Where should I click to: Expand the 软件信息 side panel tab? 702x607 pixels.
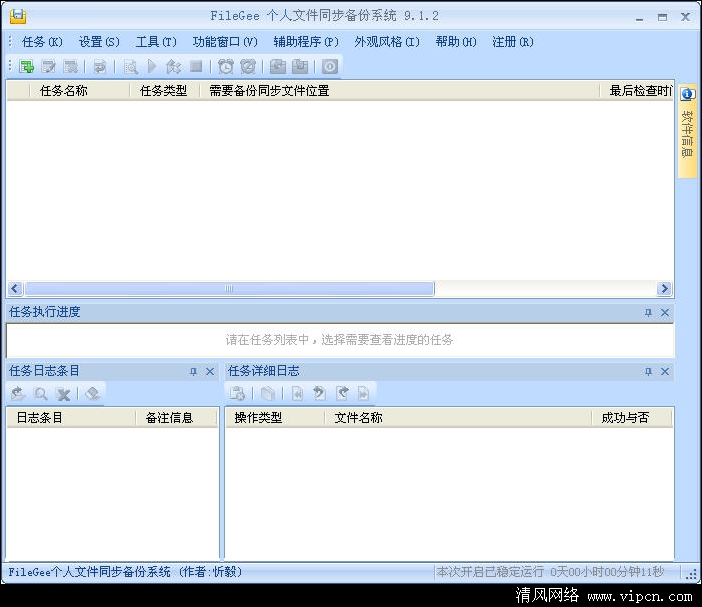point(687,130)
